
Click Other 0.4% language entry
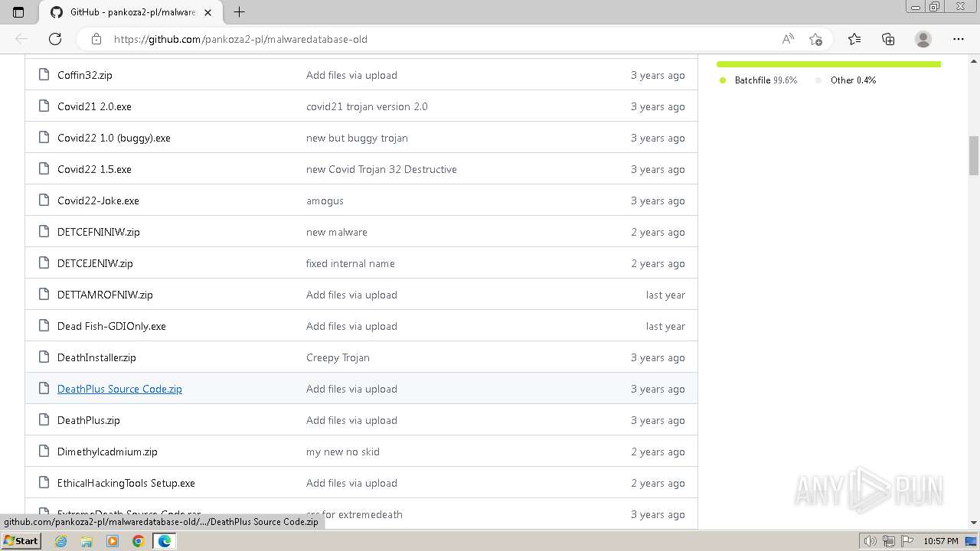pos(846,80)
